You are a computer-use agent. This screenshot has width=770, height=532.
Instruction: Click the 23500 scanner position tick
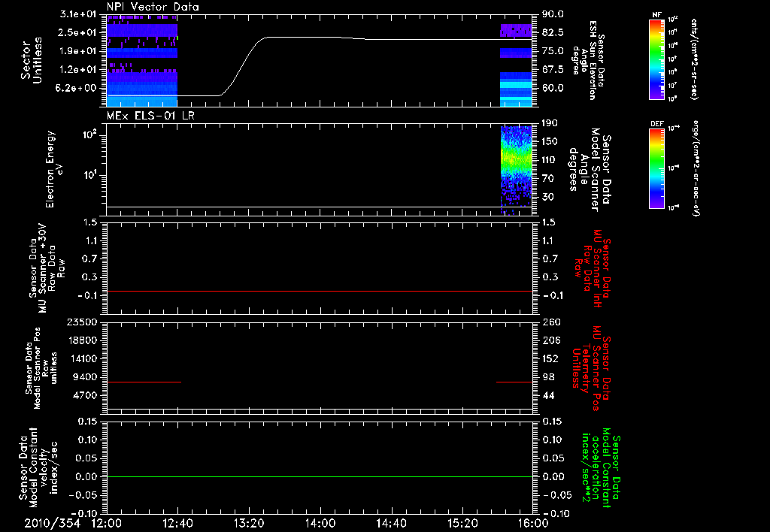click(x=82, y=322)
